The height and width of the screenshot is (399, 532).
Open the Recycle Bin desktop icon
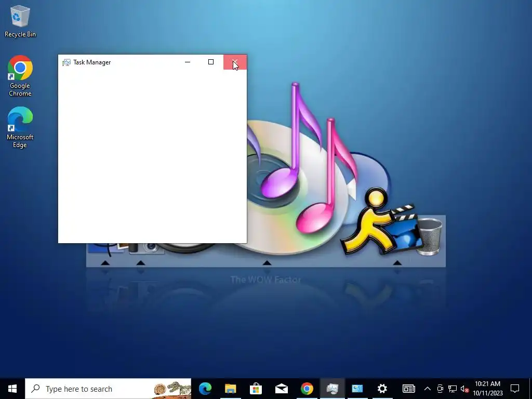20,21
